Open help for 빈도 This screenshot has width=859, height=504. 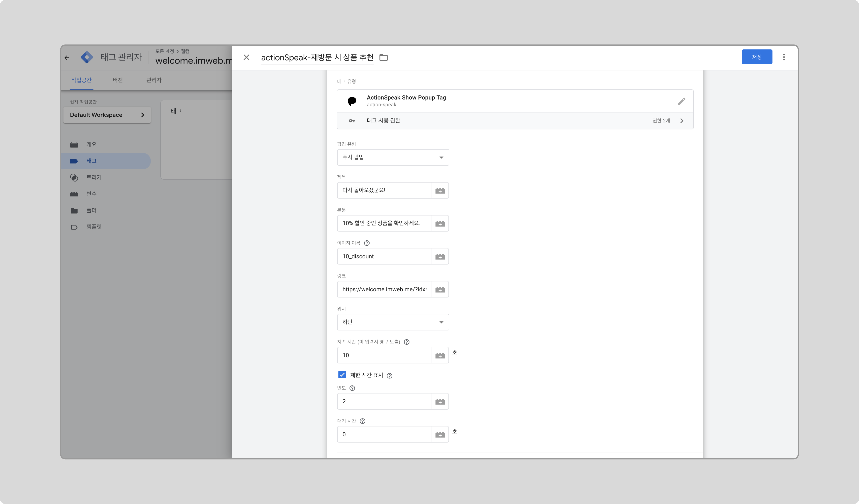(x=353, y=388)
